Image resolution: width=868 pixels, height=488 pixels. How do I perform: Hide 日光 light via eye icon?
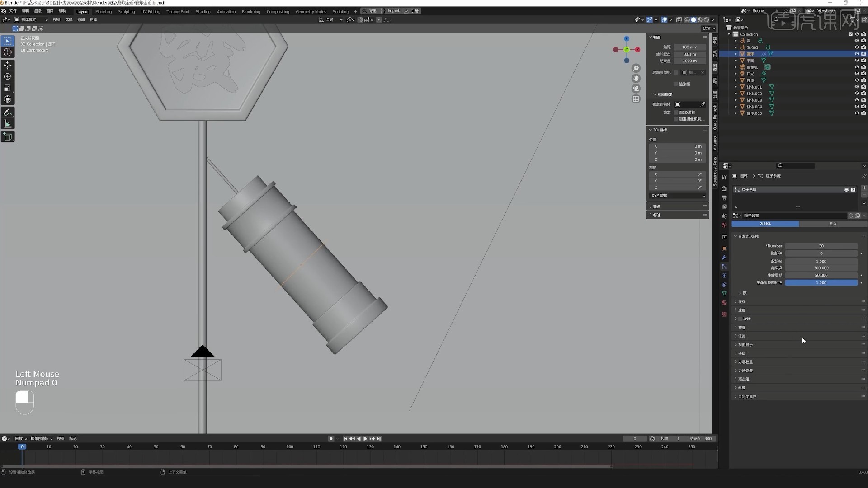pyautogui.click(x=857, y=74)
